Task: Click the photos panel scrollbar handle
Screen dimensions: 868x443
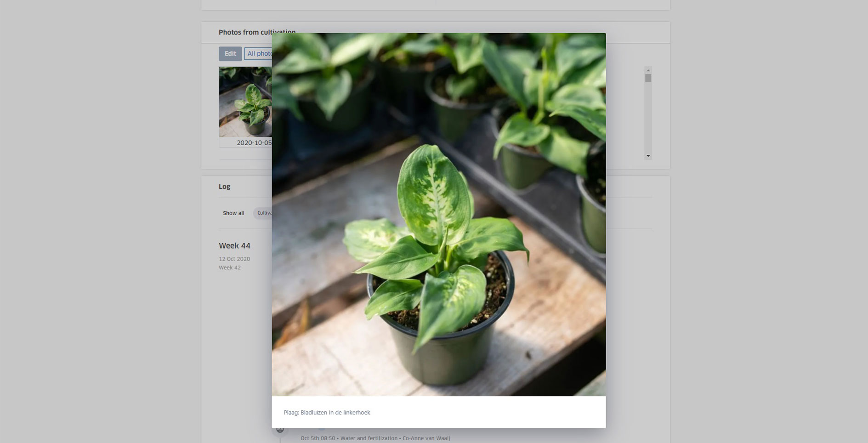Action: [648, 78]
